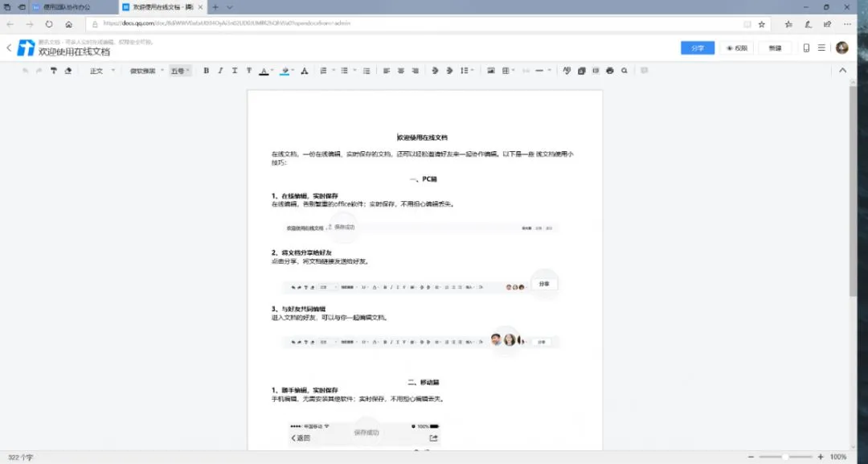868x464 pixels.
Task: Click the Undo arrow in the toolbar
Action: click(x=26, y=71)
